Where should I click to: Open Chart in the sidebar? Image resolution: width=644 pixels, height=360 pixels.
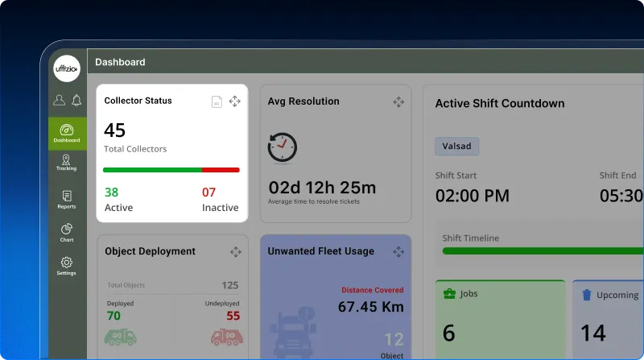pos(67,233)
